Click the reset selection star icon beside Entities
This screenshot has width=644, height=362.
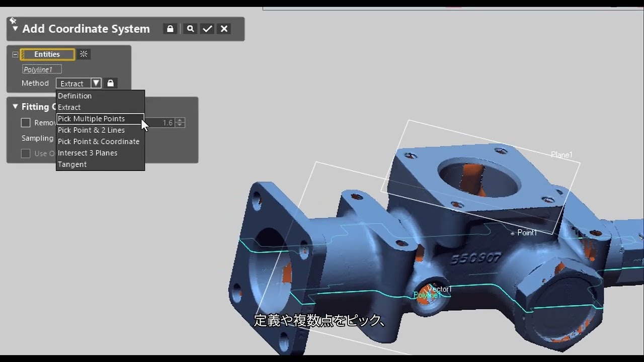click(84, 54)
